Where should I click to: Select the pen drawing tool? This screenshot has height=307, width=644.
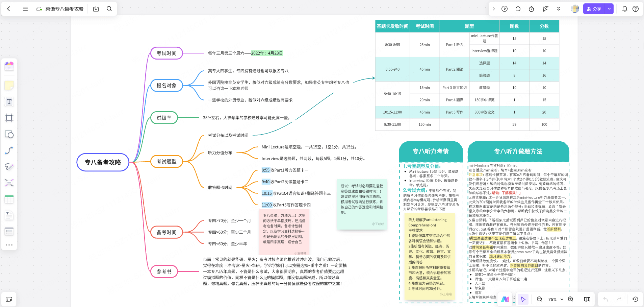pyautogui.click(x=9, y=167)
